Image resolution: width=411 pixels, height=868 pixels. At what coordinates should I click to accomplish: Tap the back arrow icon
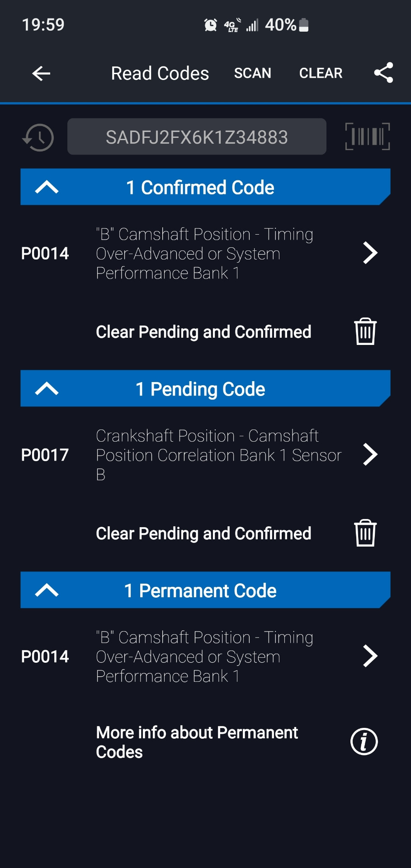[x=41, y=73]
